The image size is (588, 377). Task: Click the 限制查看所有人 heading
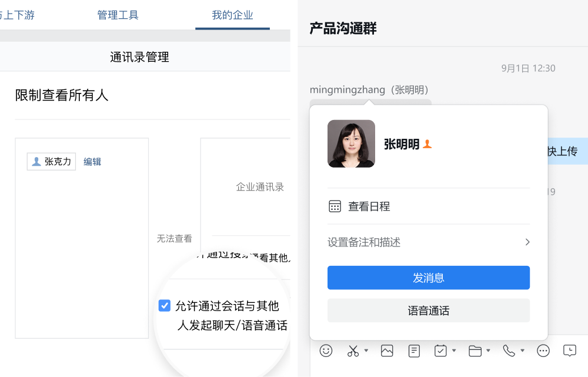(62, 95)
